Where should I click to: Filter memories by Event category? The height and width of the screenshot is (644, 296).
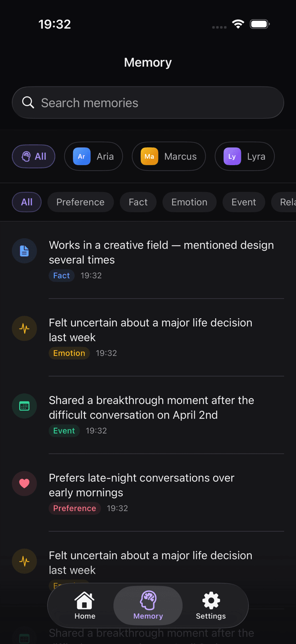[x=244, y=202]
